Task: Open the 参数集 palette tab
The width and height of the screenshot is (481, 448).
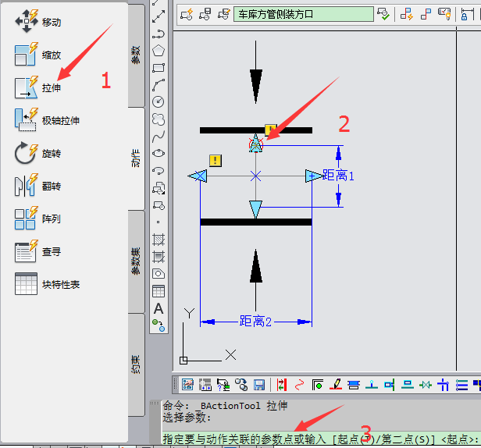Action: point(136,261)
